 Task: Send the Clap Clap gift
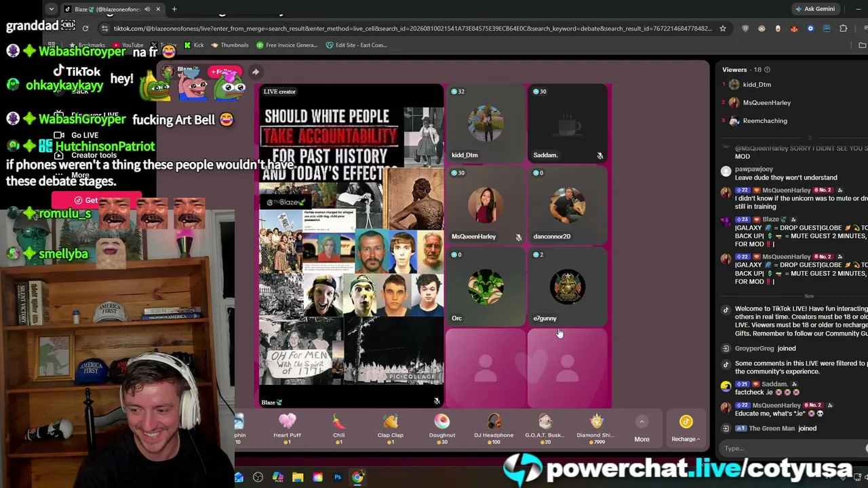coord(391,428)
